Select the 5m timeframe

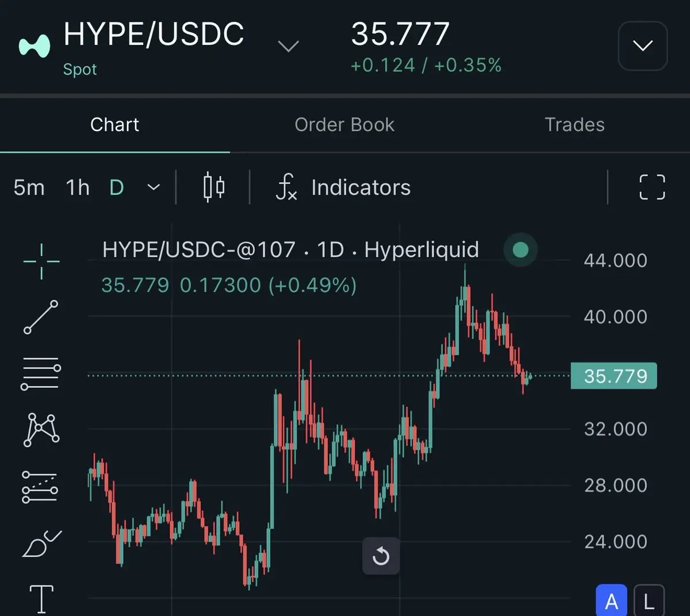coord(29,187)
